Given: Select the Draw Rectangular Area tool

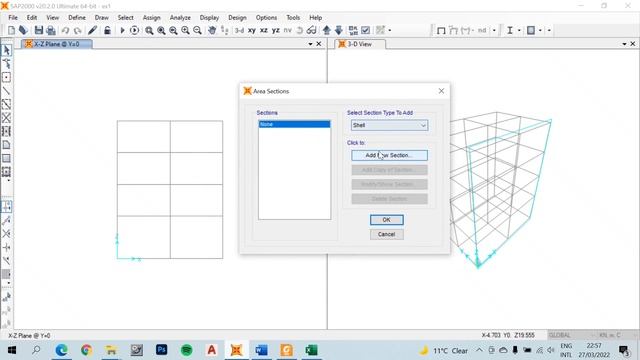Looking at the screenshot, I should pyautogui.click(x=7, y=158).
